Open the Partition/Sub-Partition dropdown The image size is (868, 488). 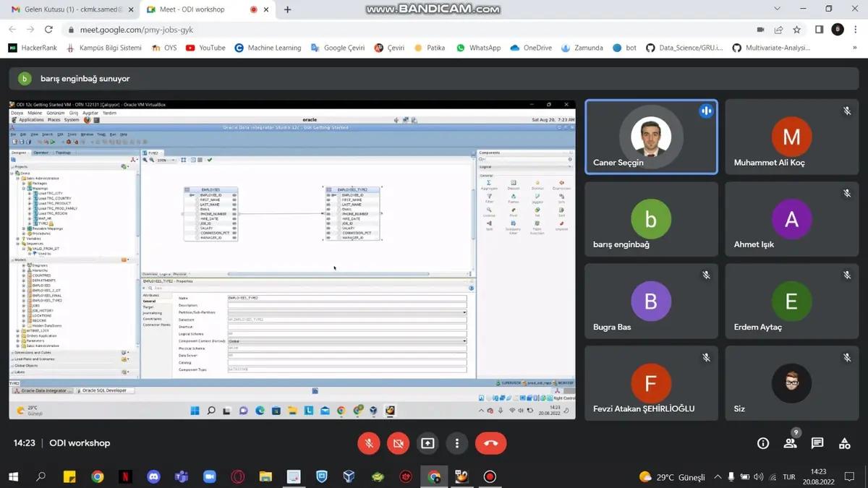pos(347,312)
